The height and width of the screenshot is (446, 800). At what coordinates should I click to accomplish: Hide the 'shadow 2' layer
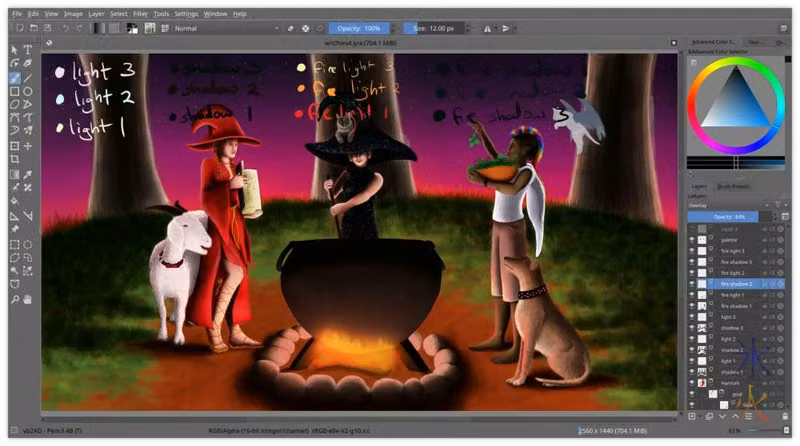(692, 350)
